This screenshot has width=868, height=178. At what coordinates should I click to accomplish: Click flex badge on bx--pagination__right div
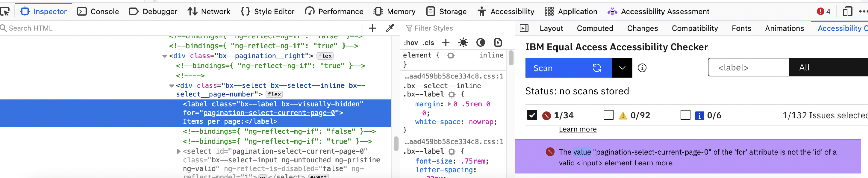[x=325, y=56]
